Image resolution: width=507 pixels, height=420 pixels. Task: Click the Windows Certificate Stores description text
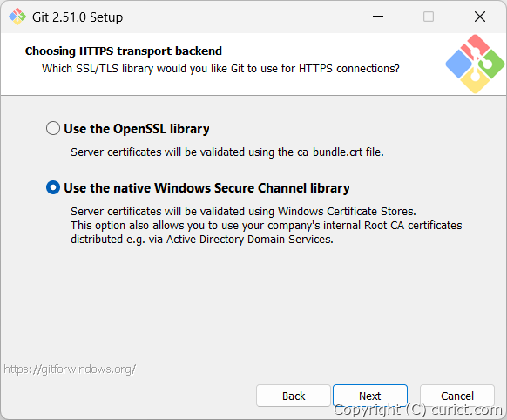pyautogui.click(x=243, y=211)
